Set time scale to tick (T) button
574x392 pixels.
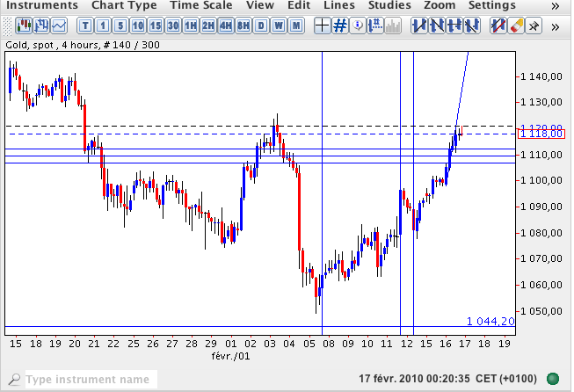pyautogui.click(x=85, y=25)
